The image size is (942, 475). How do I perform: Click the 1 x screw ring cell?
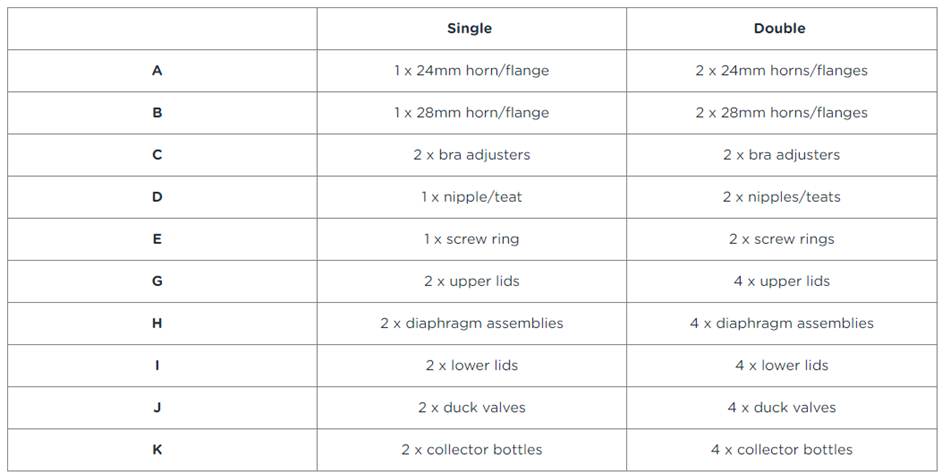click(x=471, y=239)
